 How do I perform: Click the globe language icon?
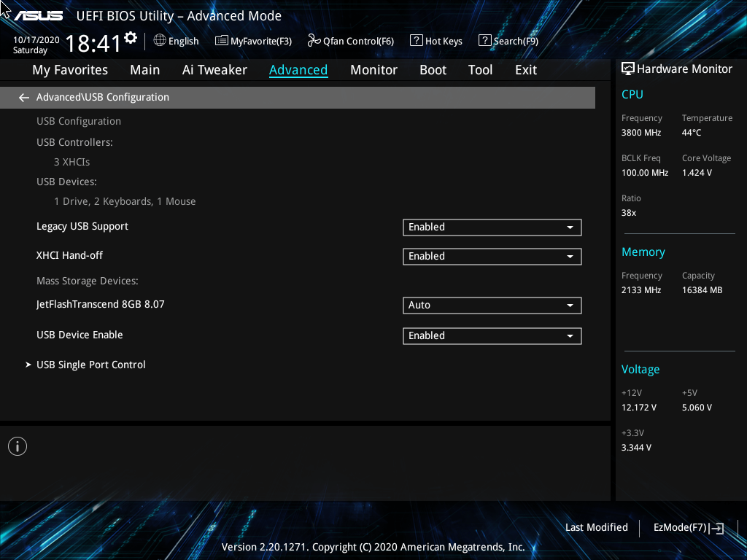point(160,41)
